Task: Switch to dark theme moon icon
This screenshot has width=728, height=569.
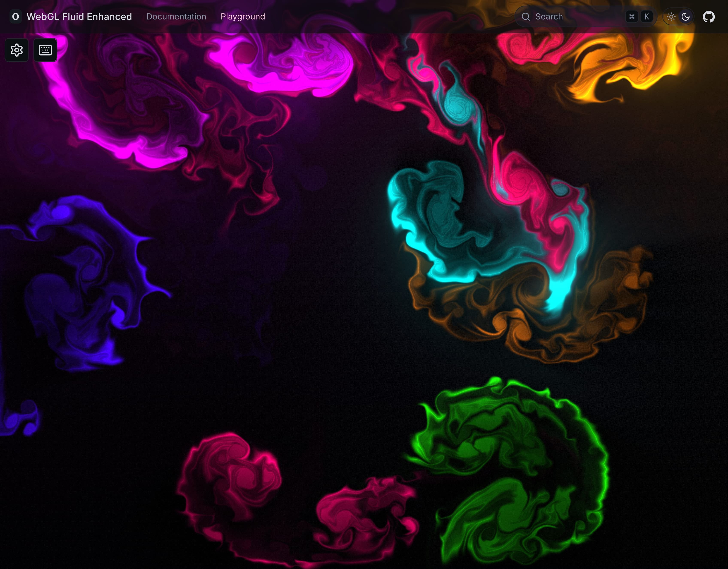Action: click(x=685, y=17)
